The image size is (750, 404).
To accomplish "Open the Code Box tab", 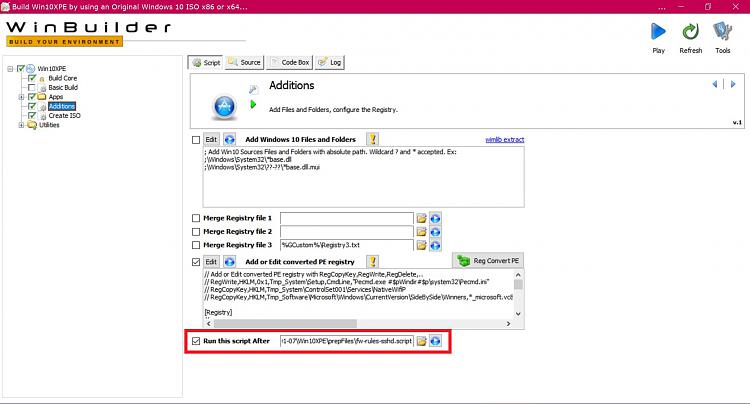I will pyautogui.click(x=289, y=63).
